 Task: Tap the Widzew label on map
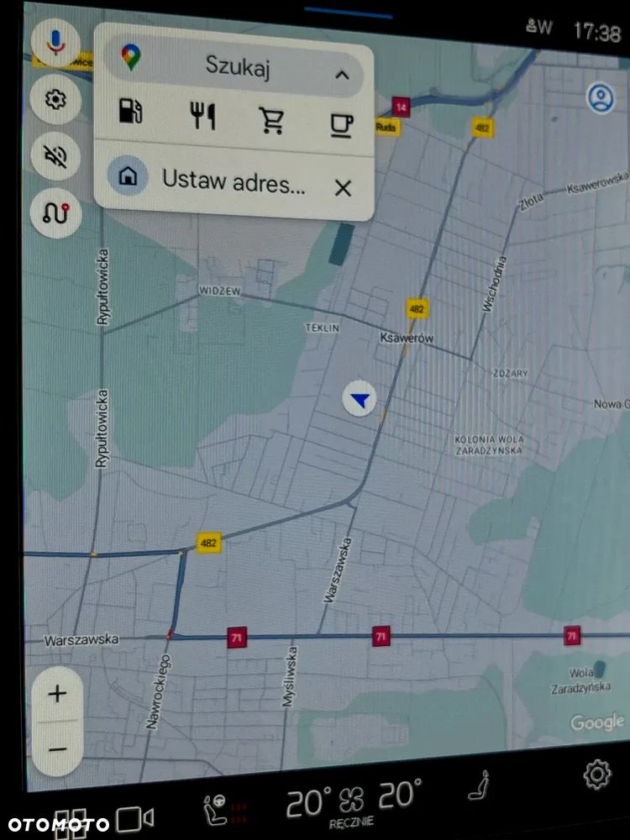pyautogui.click(x=219, y=291)
